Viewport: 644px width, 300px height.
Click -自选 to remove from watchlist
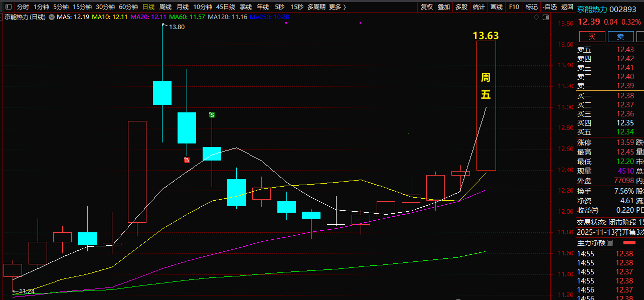point(549,7)
